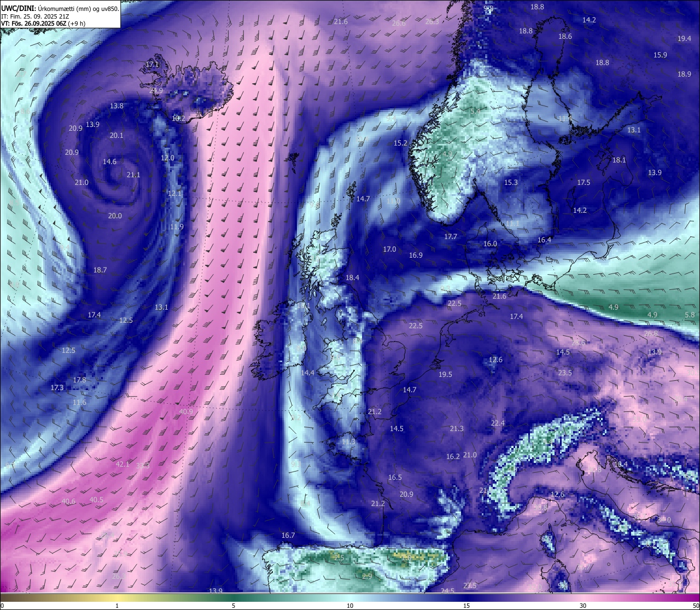This screenshot has width=700, height=610.
Task: Select the 17.8 value label
Action: 79,380
